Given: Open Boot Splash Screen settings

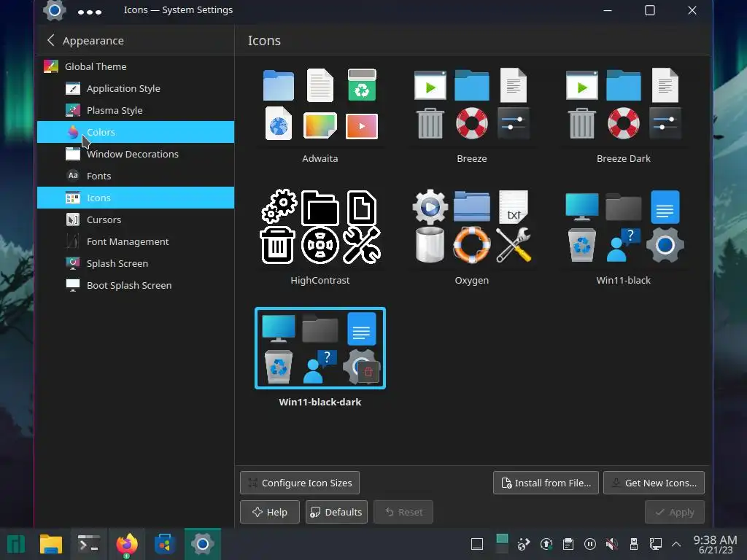Looking at the screenshot, I should [x=136, y=285].
